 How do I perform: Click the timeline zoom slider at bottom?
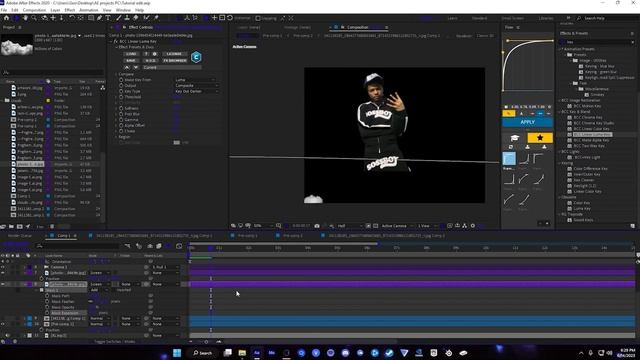pos(206,342)
